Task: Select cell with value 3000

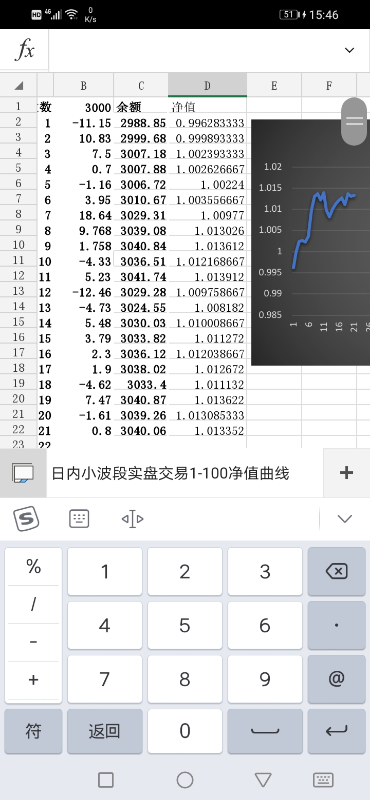Action: click(83, 107)
